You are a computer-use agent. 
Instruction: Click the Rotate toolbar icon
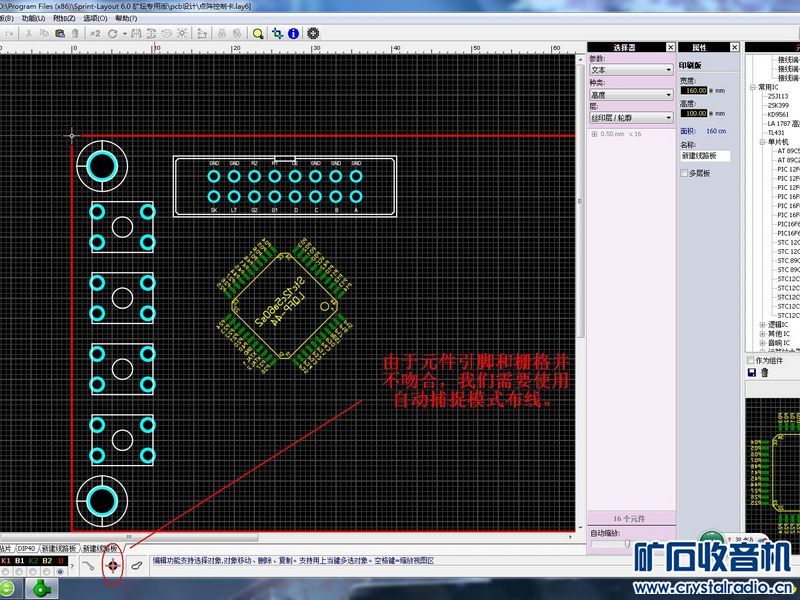point(113,34)
